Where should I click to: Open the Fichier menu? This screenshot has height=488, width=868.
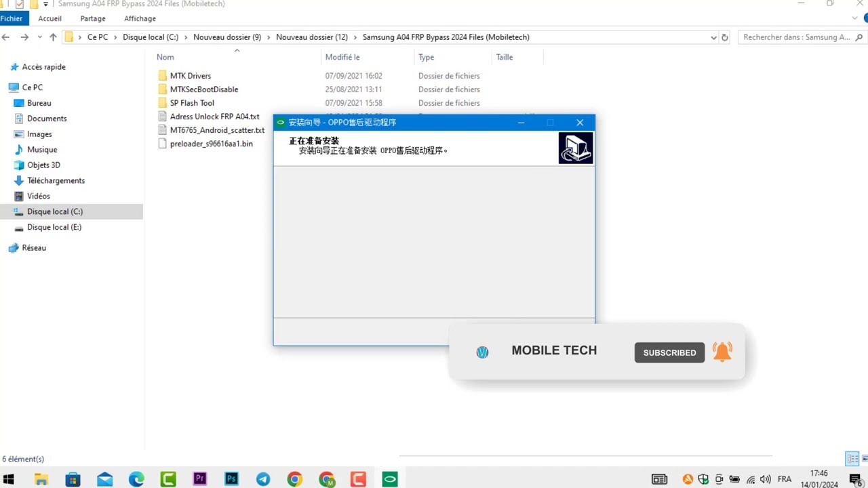pyautogui.click(x=12, y=18)
